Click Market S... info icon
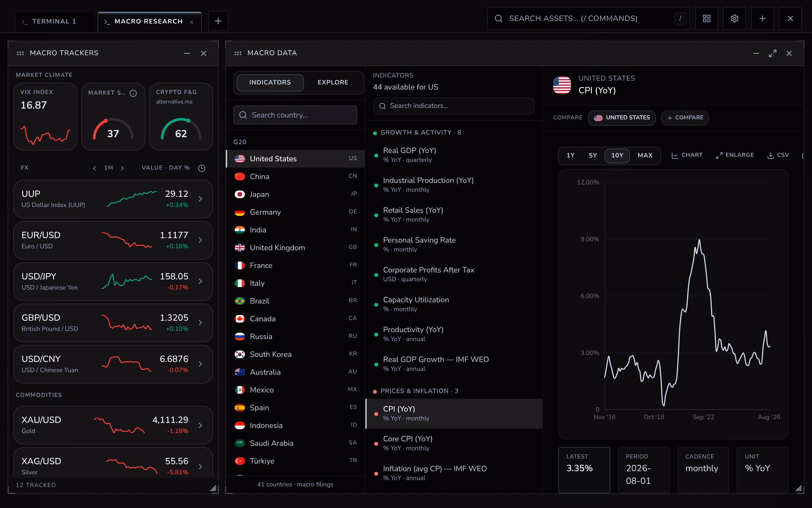 pos(133,93)
